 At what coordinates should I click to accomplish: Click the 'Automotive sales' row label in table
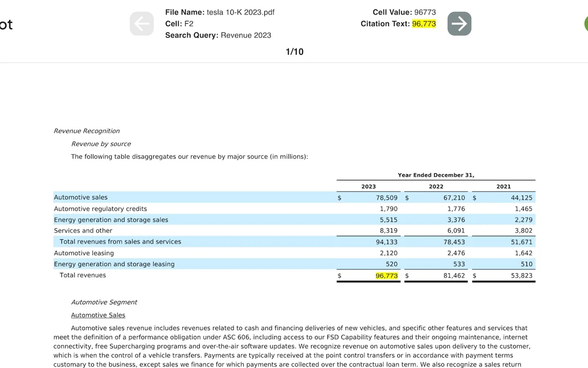tap(81, 197)
